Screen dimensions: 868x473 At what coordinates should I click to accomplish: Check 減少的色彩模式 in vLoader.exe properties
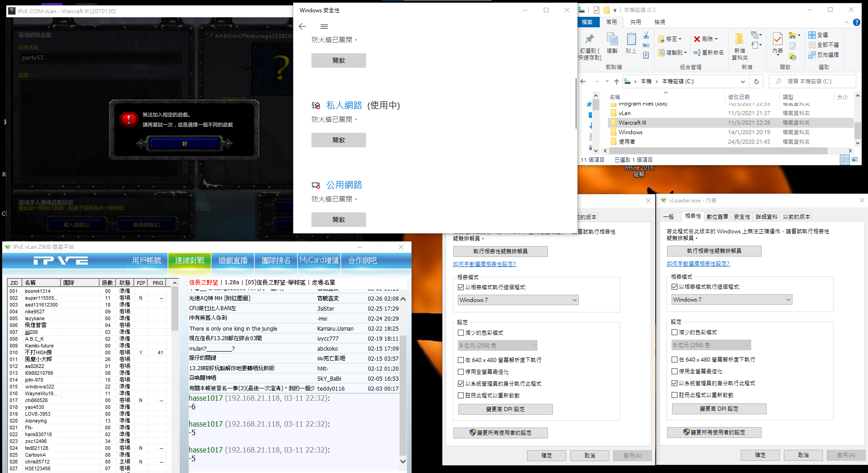point(675,332)
